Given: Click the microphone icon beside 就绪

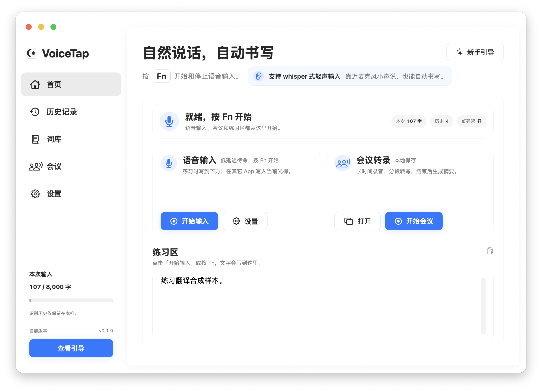Looking at the screenshot, I should point(169,121).
